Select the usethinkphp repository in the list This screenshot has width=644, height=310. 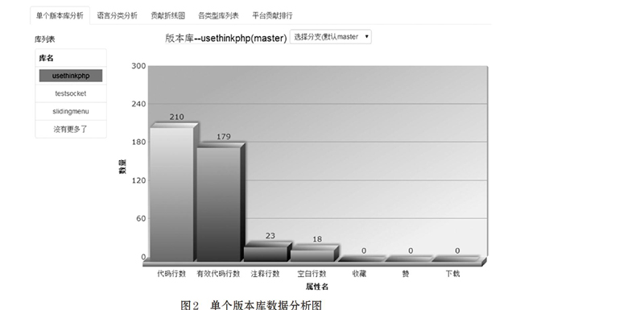coord(71,76)
